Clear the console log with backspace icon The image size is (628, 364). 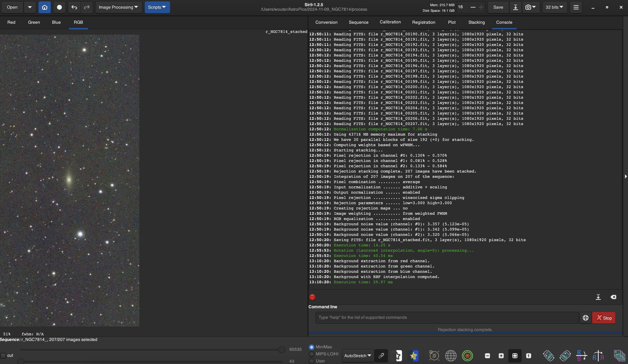point(613,297)
